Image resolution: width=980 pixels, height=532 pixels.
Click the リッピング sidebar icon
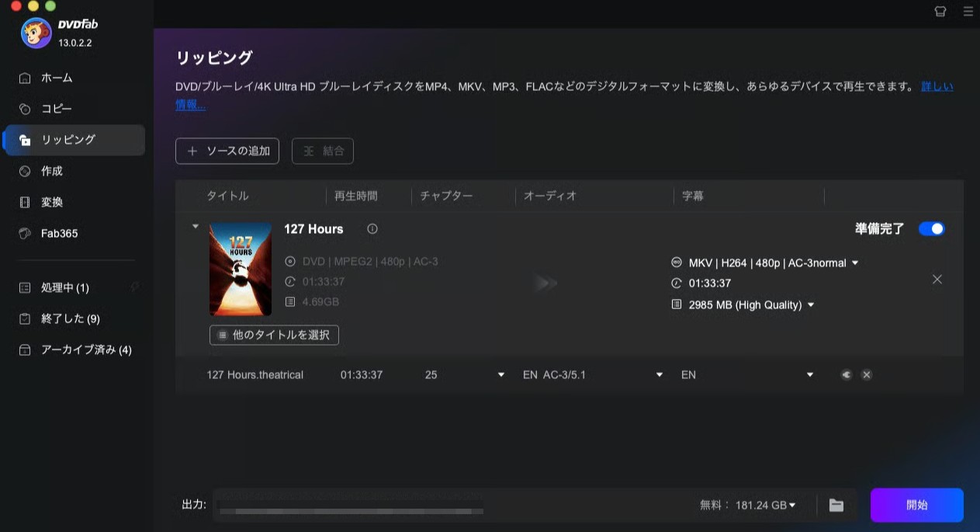point(25,140)
